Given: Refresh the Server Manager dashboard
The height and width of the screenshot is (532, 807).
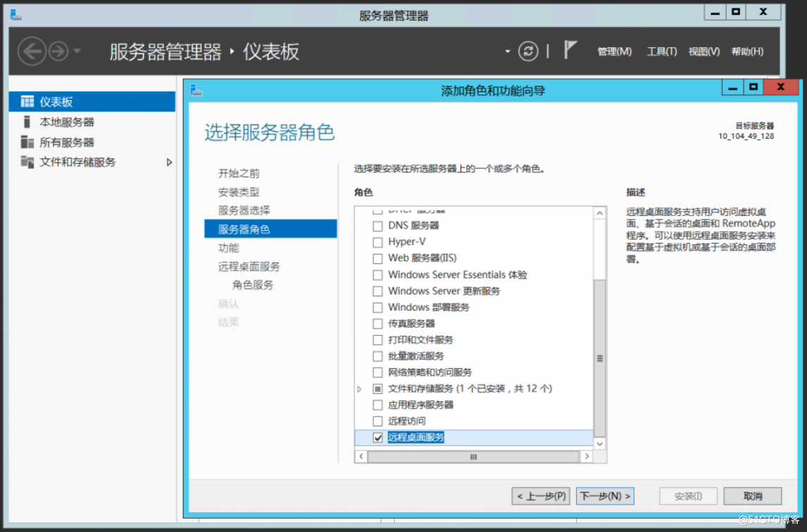Looking at the screenshot, I should pos(528,51).
